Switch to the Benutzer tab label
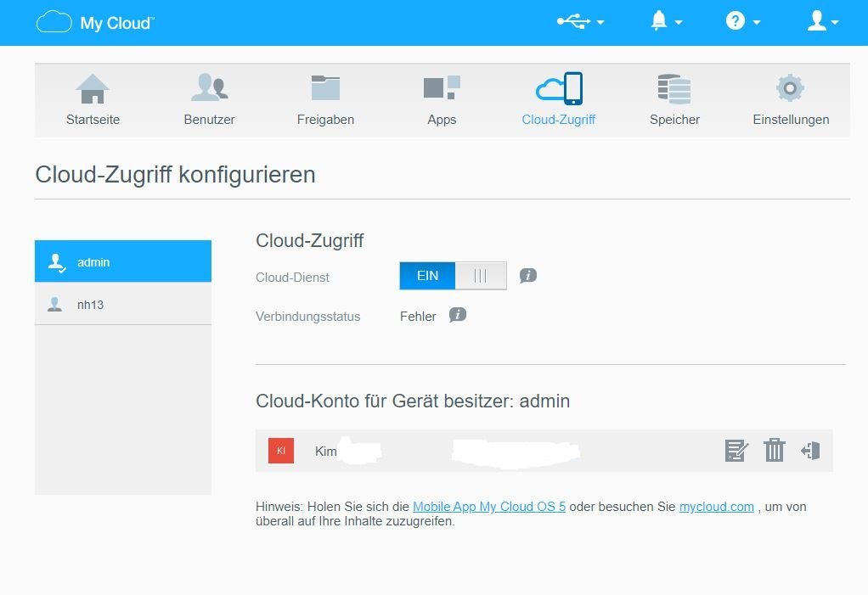This screenshot has height=595, width=868. [x=209, y=120]
